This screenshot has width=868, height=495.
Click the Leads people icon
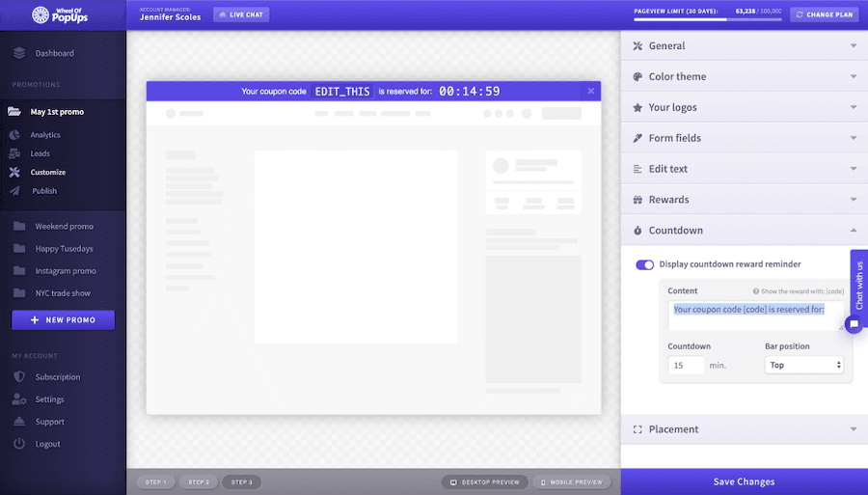(14, 153)
